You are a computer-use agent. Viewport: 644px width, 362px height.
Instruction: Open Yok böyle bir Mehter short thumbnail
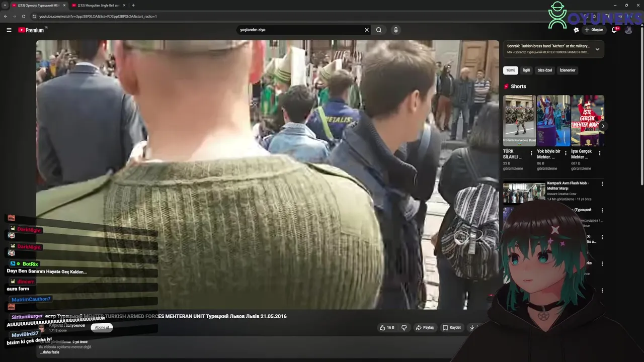click(x=553, y=120)
